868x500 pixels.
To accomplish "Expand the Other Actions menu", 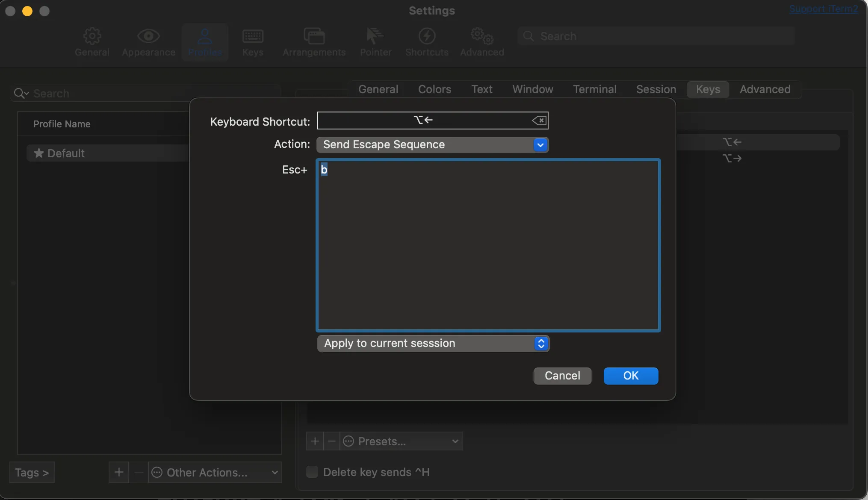I will [x=215, y=472].
